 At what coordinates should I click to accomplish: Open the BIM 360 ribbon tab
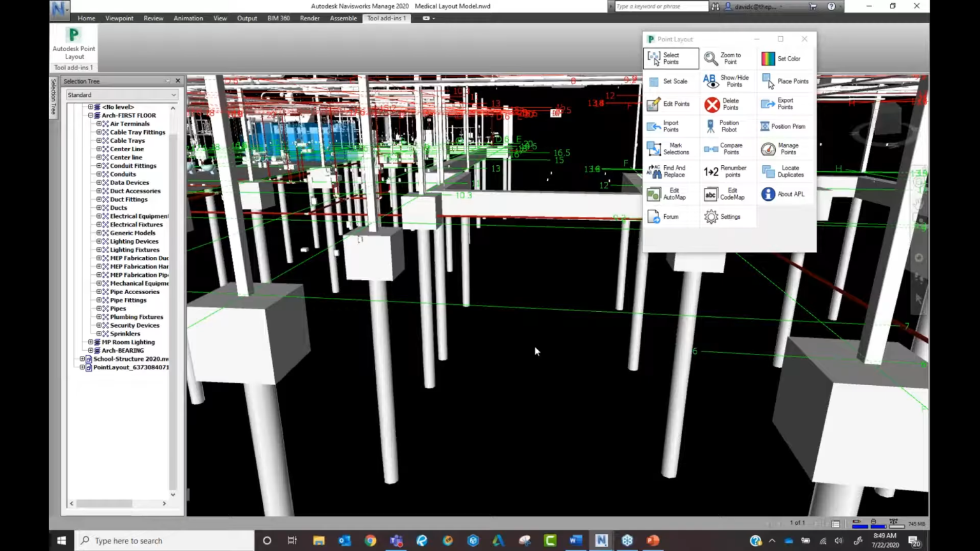[278, 18]
